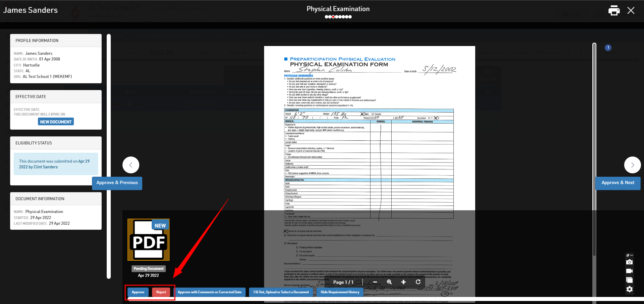
Task: Go to previous document with left chevron
Action: coord(131,165)
